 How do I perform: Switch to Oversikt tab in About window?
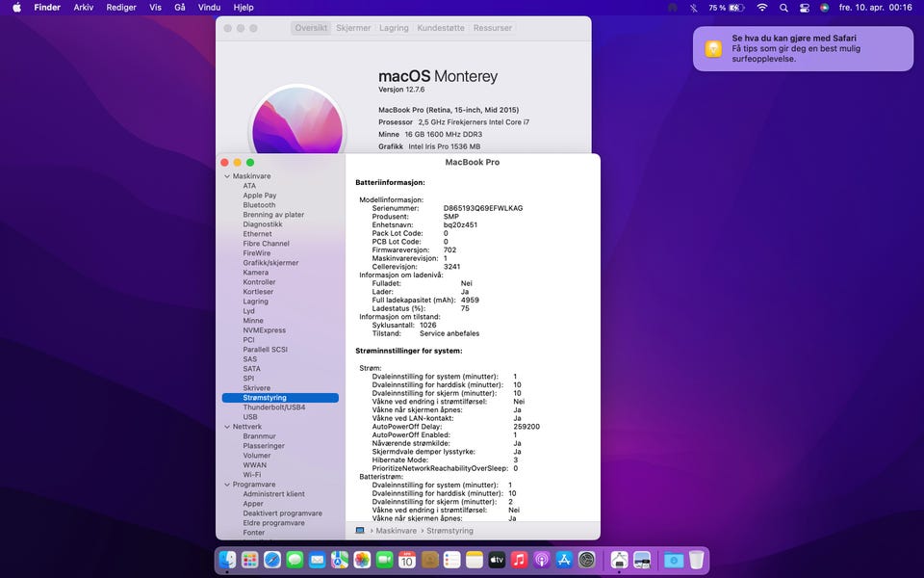(x=311, y=28)
